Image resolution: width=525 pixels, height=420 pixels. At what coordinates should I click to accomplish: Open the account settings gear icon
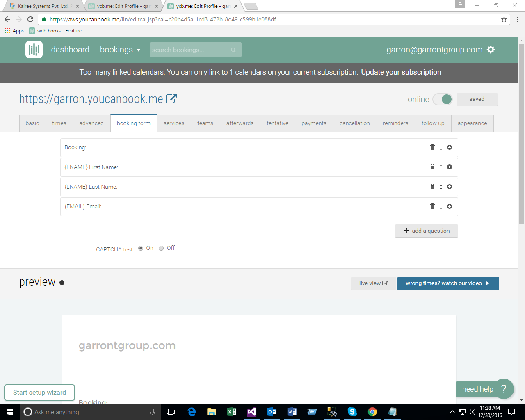(491, 50)
